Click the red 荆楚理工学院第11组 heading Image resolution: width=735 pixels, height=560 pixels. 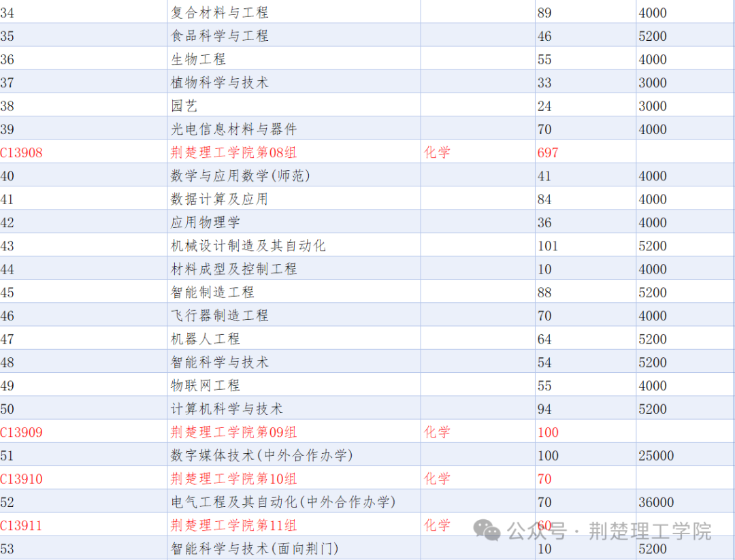click(x=233, y=525)
